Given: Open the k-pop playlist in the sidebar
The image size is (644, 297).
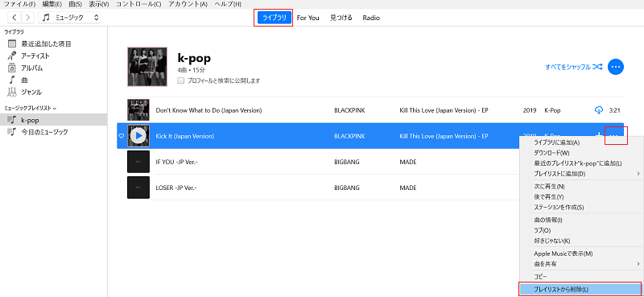Looking at the screenshot, I should (x=53, y=120).
